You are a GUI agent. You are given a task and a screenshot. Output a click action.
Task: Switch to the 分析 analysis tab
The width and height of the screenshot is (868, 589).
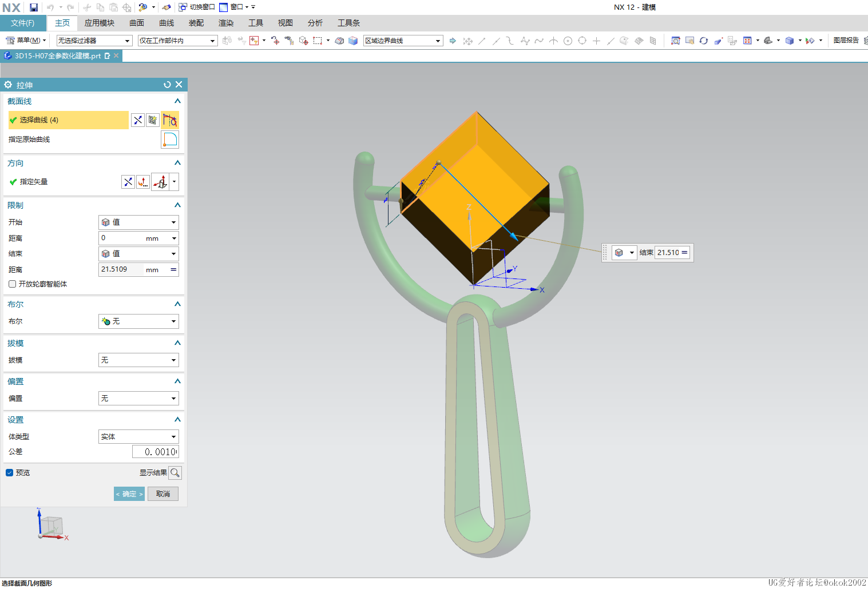pyautogui.click(x=315, y=23)
